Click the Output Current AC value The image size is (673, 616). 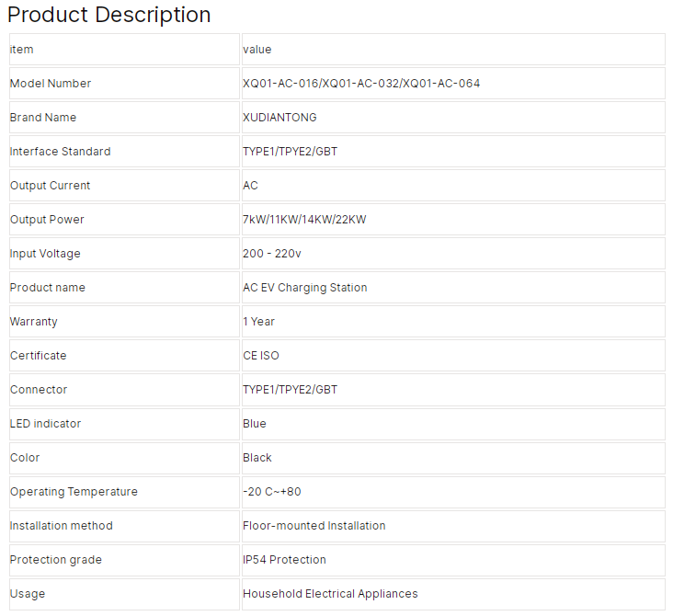[x=250, y=186]
